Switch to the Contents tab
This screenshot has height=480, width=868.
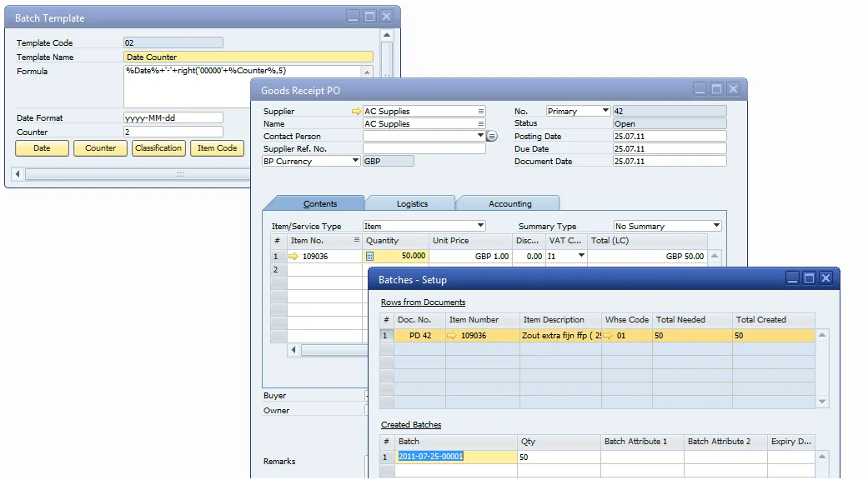tap(319, 203)
